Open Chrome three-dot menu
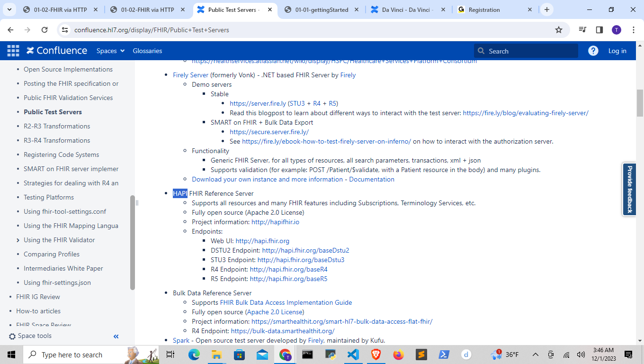This screenshot has height=364, width=644. point(634,30)
